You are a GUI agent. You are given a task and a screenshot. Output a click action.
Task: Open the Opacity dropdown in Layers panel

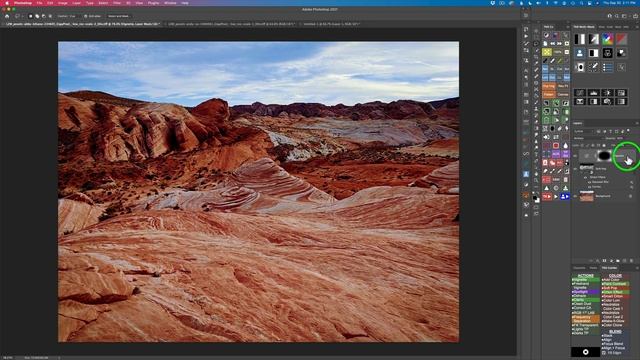pos(620,138)
